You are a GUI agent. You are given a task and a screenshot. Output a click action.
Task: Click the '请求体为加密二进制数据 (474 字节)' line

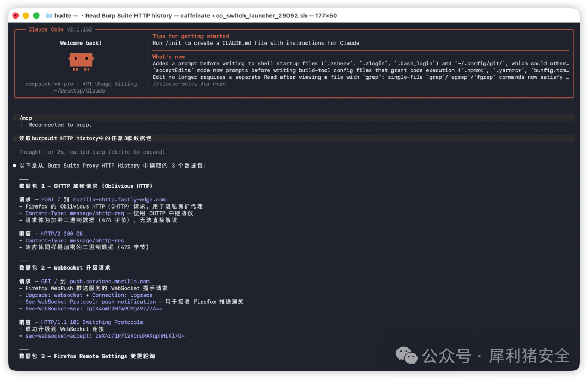(98, 220)
